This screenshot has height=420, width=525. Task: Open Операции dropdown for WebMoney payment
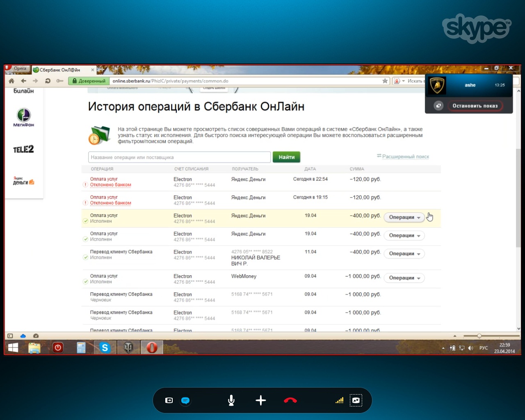404,278
